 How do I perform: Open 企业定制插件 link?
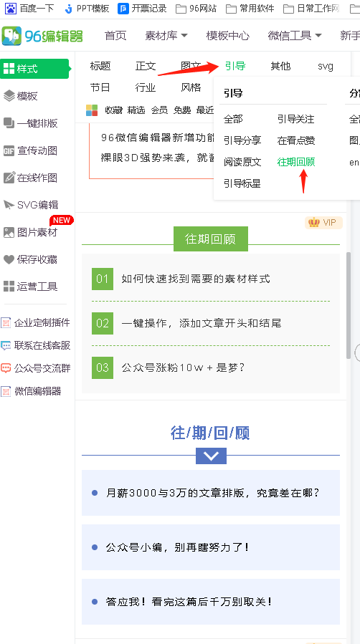(x=35, y=323)
